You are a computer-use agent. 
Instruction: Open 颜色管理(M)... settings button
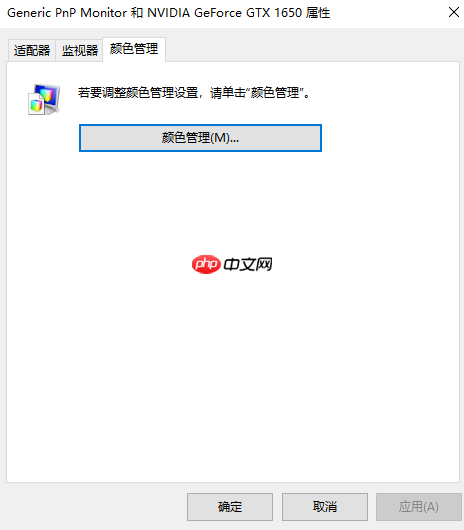[x=200, y=138]
